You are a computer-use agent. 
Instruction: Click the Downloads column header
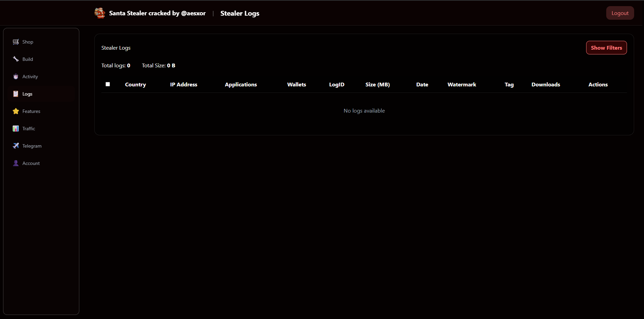(546, 84)
